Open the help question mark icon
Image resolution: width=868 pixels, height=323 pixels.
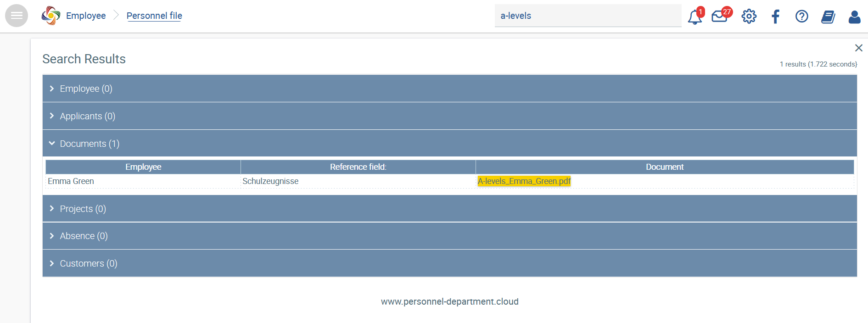point(801,17)
